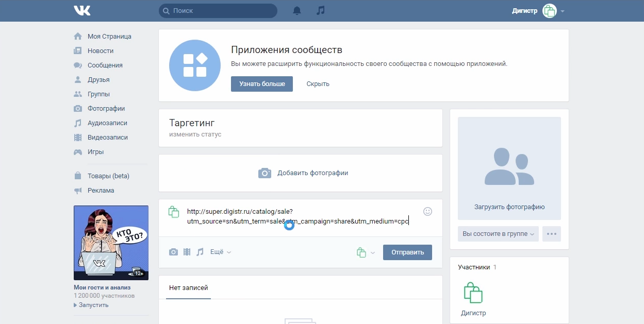Click camera icon in Добавить фотографии block
The image size is (644, 324).
point(265,173)
